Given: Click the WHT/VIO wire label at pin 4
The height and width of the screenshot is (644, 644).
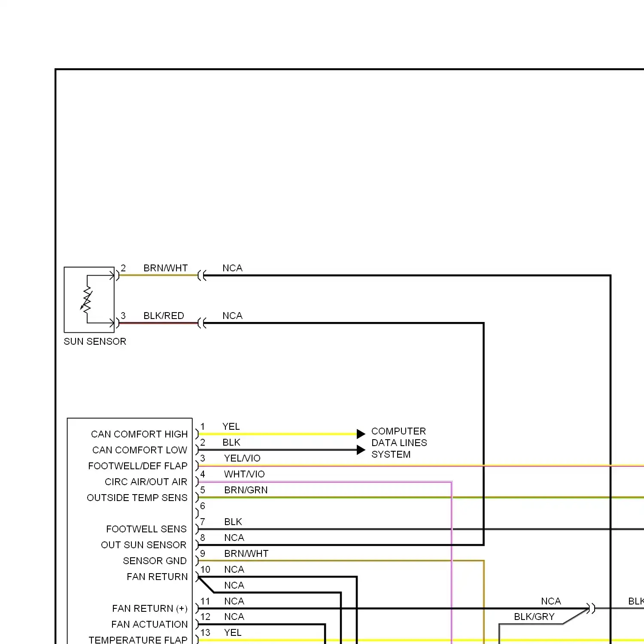Looking at the screenshot, I should tap(244, 474).
